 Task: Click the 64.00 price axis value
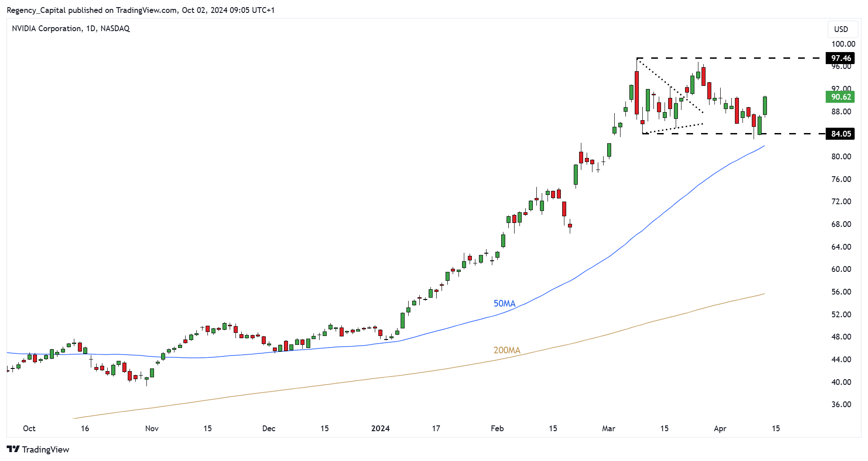(841, 247)
